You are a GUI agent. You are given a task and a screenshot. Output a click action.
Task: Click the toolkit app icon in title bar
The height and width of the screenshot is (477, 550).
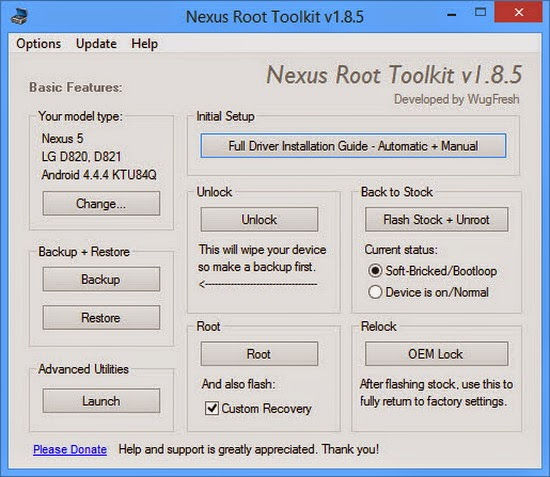(x=19, y=16)
